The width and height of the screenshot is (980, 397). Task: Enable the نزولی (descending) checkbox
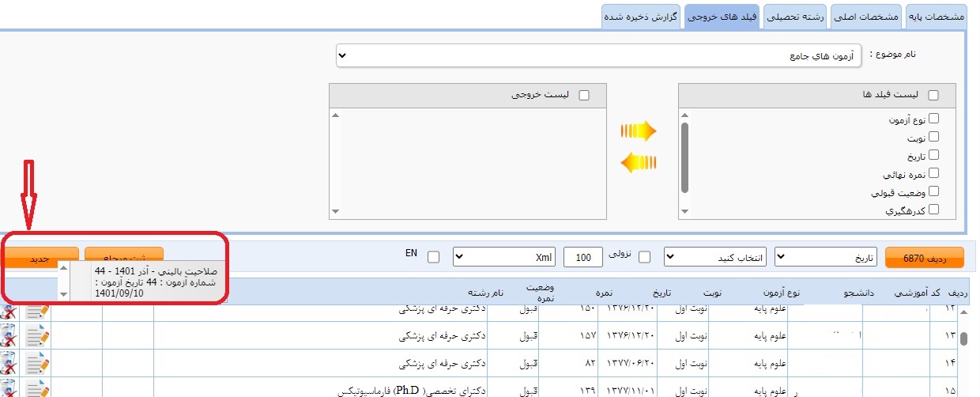(645, 257)
